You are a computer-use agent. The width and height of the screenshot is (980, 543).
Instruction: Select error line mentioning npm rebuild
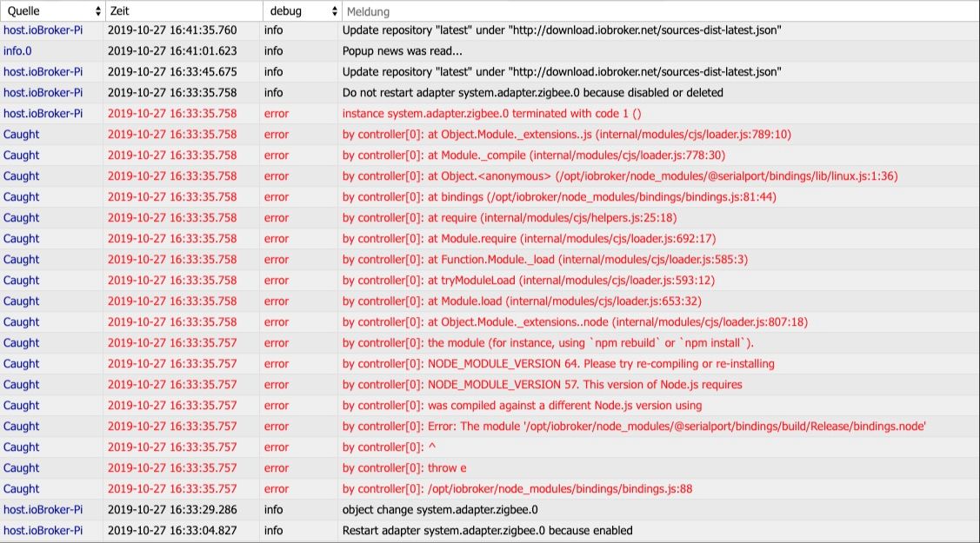pos(548,343)
